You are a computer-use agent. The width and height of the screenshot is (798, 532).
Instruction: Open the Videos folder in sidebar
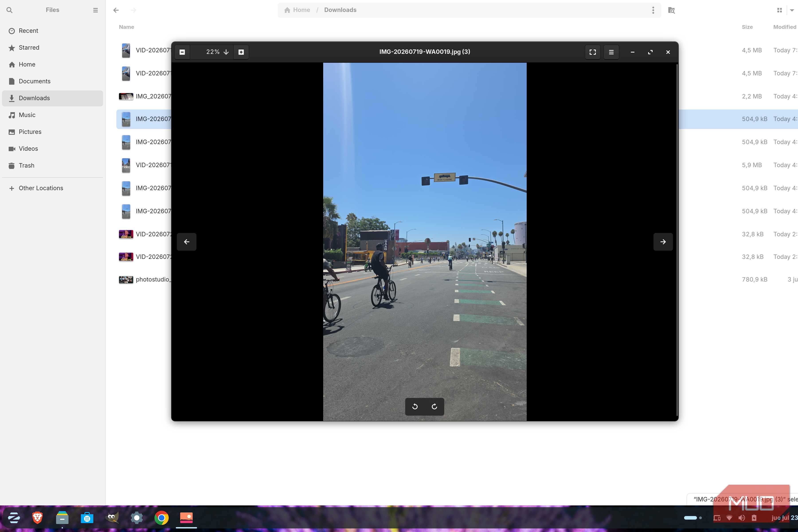pyautogui.click(x=53, y=149)
